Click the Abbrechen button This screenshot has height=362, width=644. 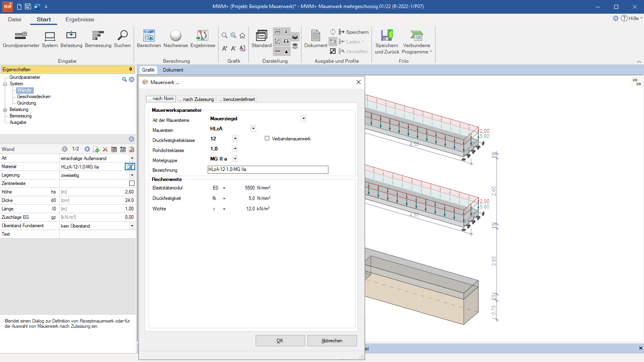pos(332,341)
